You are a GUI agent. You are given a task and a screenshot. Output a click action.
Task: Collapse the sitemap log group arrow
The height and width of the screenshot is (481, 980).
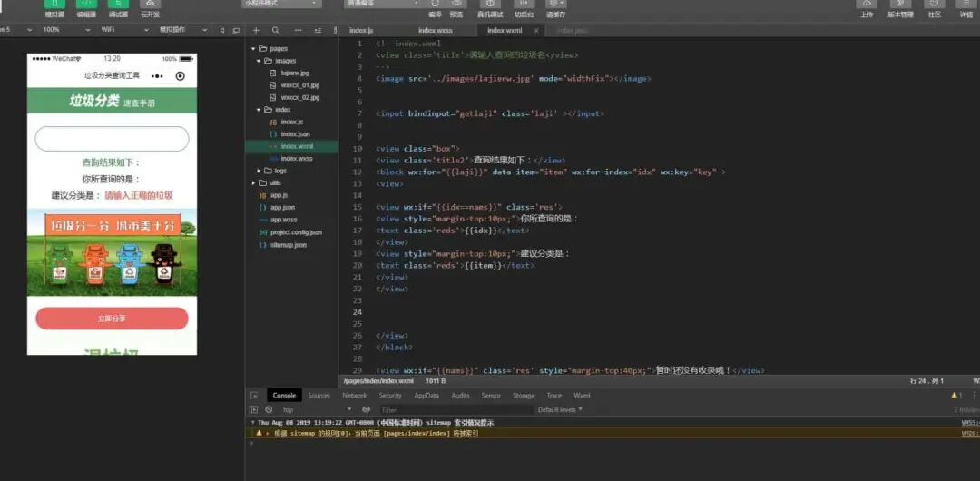253,423
